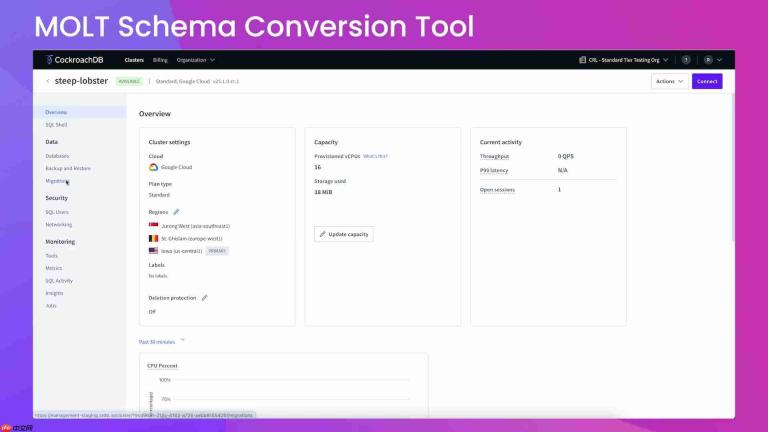768x432 pixels.
Task: Open the user account avatar menu
Action: (713, 60)
